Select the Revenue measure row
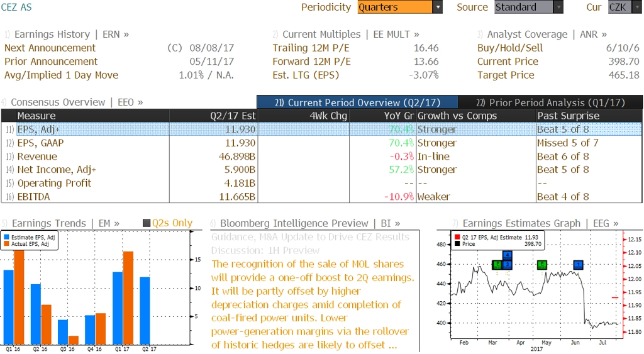Image resolution: width=644 pixels, height=354 pixels. (x=321, y=157)
